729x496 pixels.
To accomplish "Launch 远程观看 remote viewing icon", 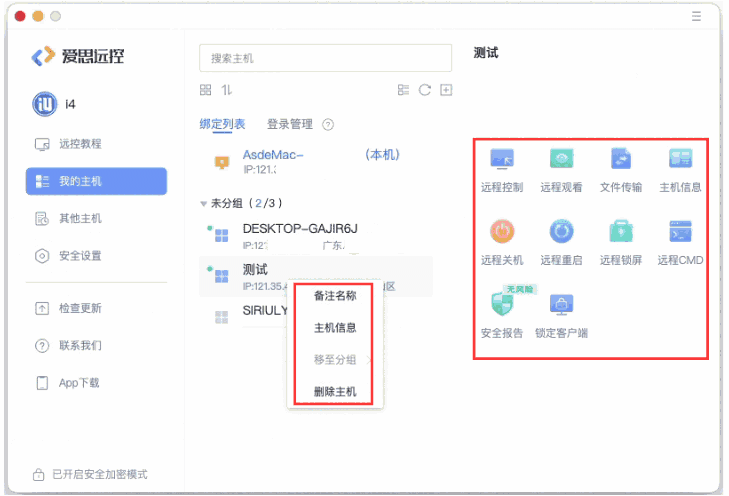I will tap(561, 159).
